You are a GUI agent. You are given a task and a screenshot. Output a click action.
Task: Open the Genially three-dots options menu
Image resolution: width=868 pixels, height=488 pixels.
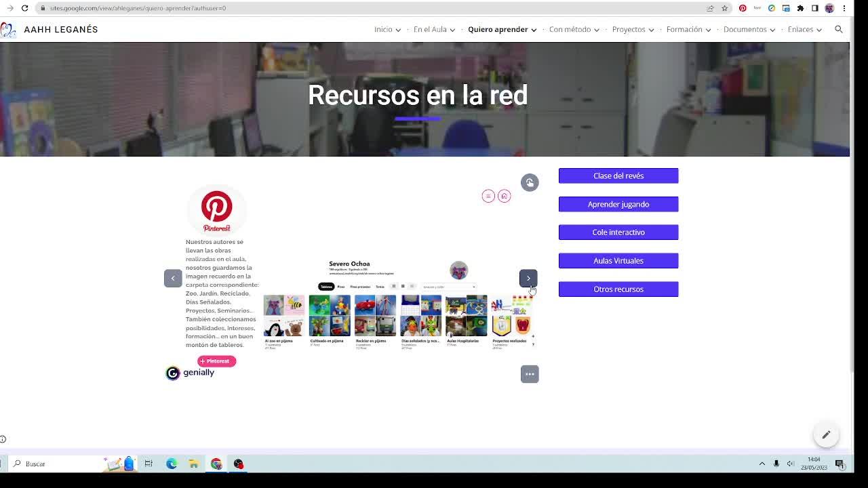tap(530, 374)
